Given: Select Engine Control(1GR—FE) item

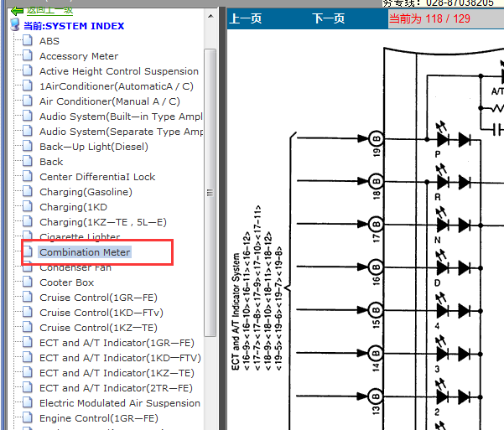Looking at the screenshot, I should coord(98,418).
